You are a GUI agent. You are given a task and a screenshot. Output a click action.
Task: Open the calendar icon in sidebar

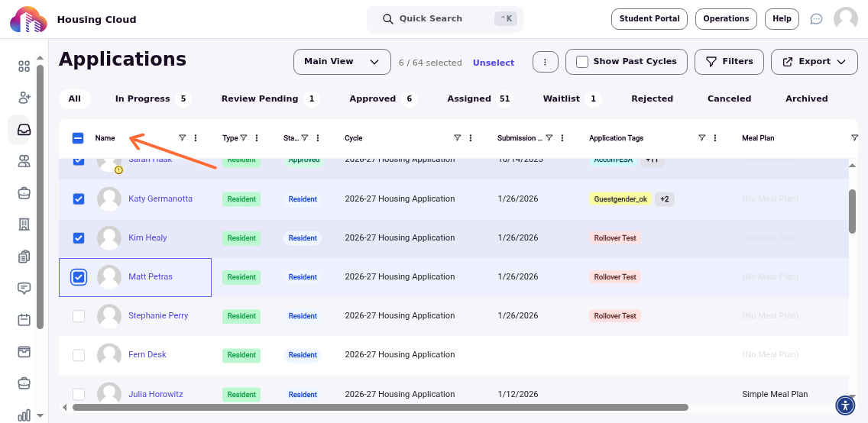pos(24,320)
